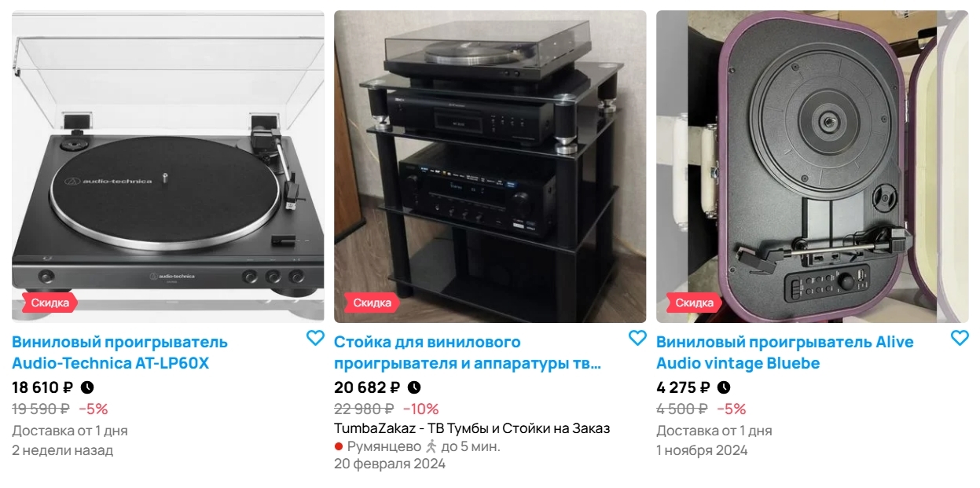Click the old price 22 980 ₽
The image size is (980, 488).
coord(364,409)
